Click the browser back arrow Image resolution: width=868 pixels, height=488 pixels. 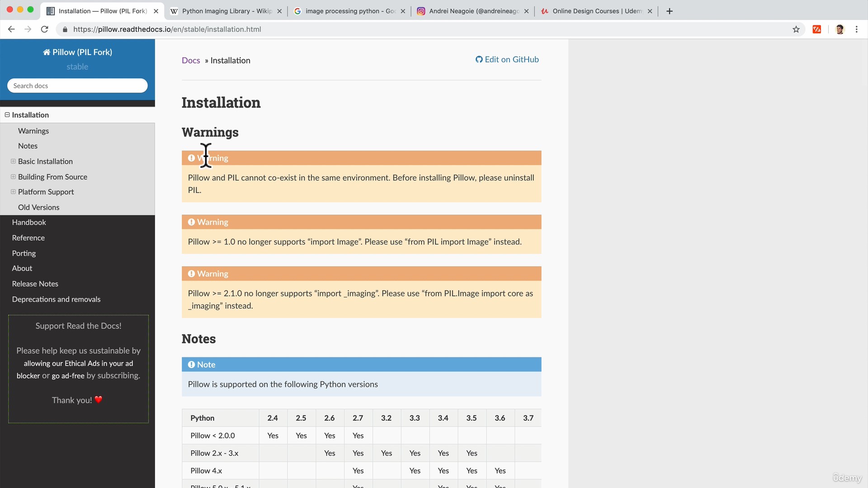coord(11,29)
